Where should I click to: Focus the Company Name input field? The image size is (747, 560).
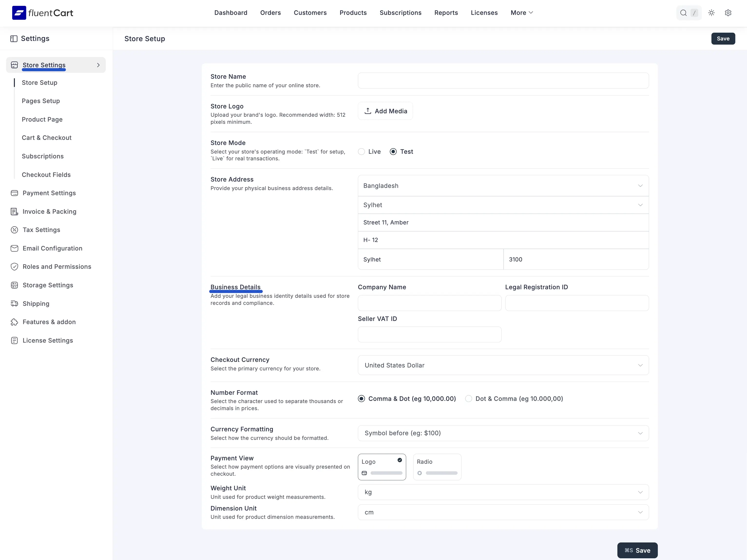click(430, 303)
